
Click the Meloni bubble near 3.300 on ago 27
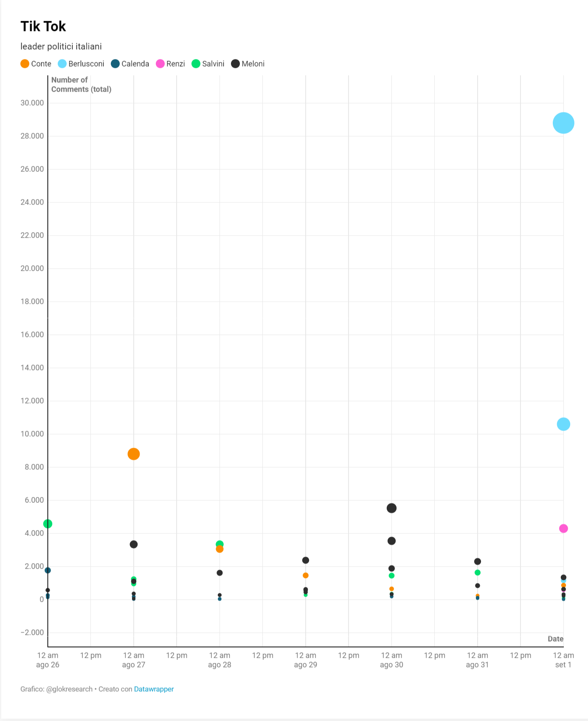click(134, 544)
